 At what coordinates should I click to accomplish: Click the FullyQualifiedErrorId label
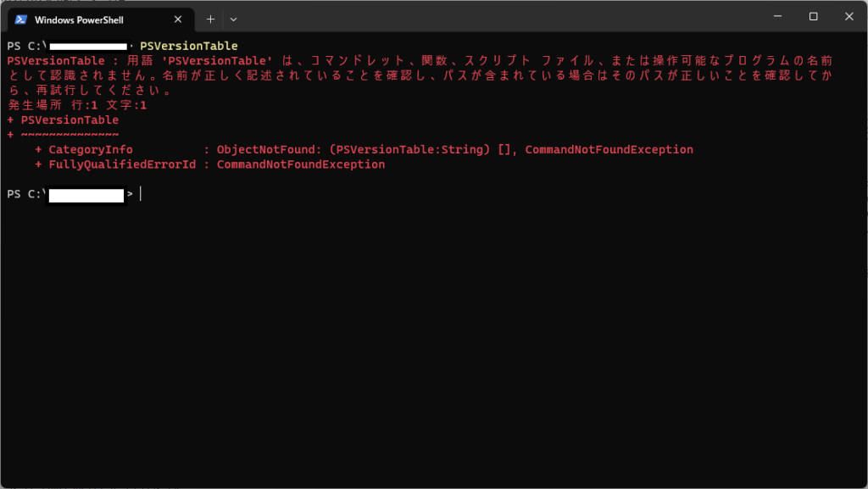(118, 164)
